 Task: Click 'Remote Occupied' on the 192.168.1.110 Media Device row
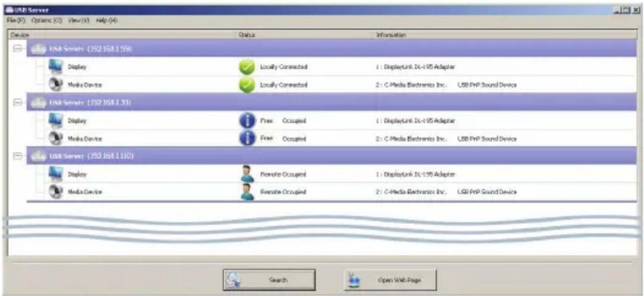[283, 192]
